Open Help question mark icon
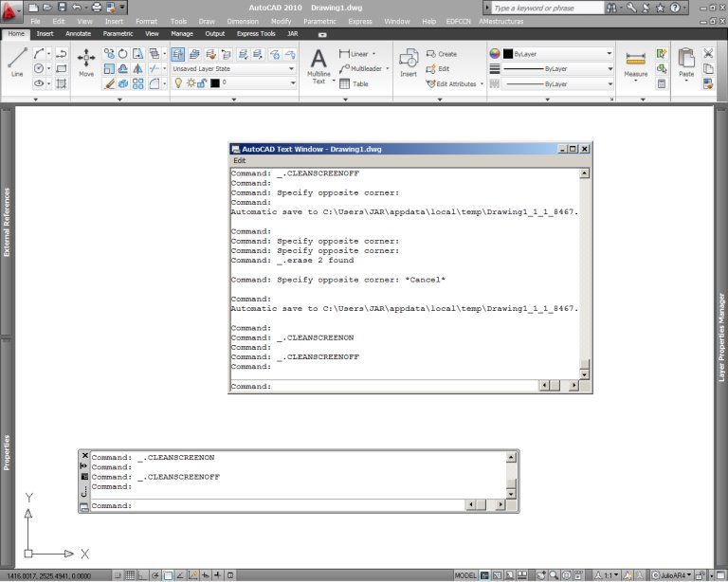The width and height of the screenshot is (728, 582). click(675, 8)
